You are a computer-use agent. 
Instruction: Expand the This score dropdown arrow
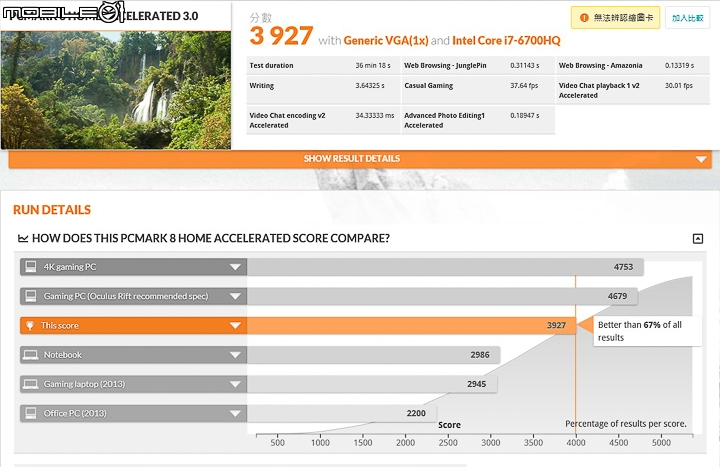(235, 326)
